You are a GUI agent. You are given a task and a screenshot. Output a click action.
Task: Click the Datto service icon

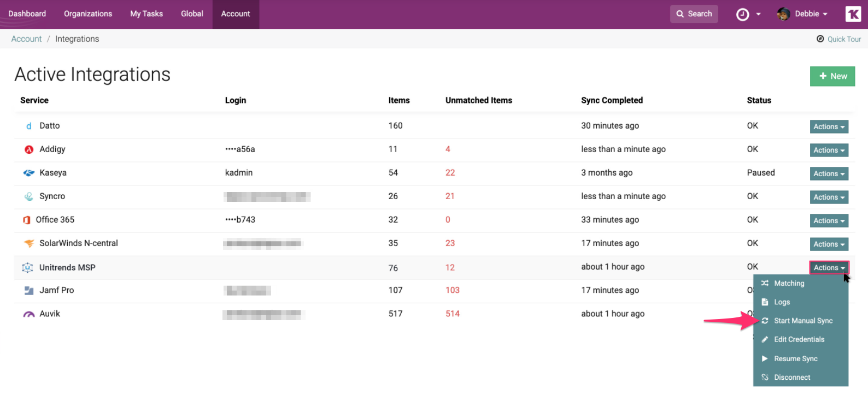click(29, 126)
